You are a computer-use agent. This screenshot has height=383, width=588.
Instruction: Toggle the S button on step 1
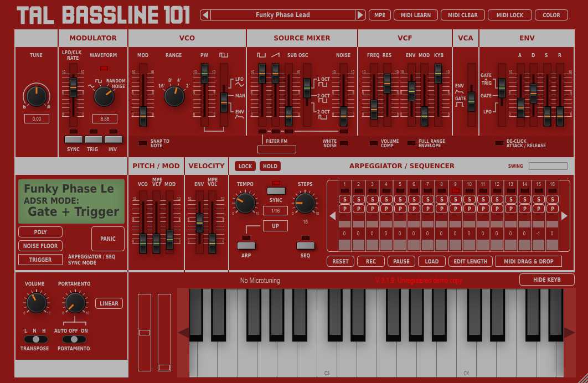344,199
